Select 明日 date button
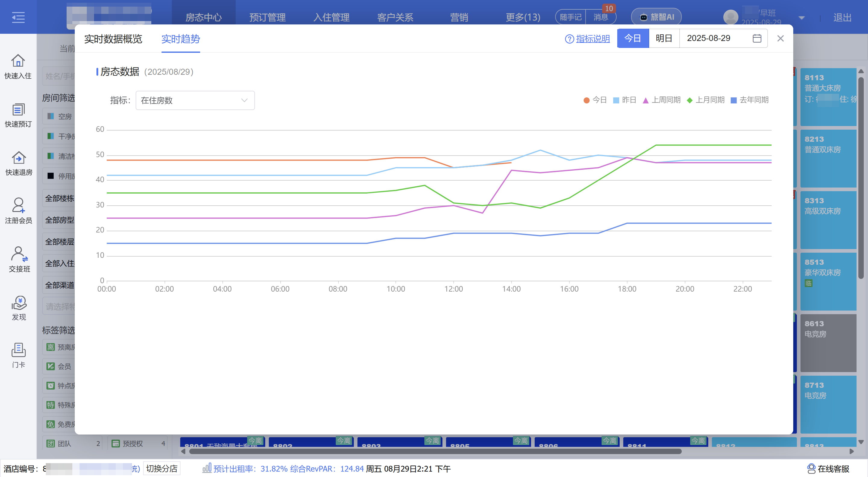868x477 pixels. 664,38
